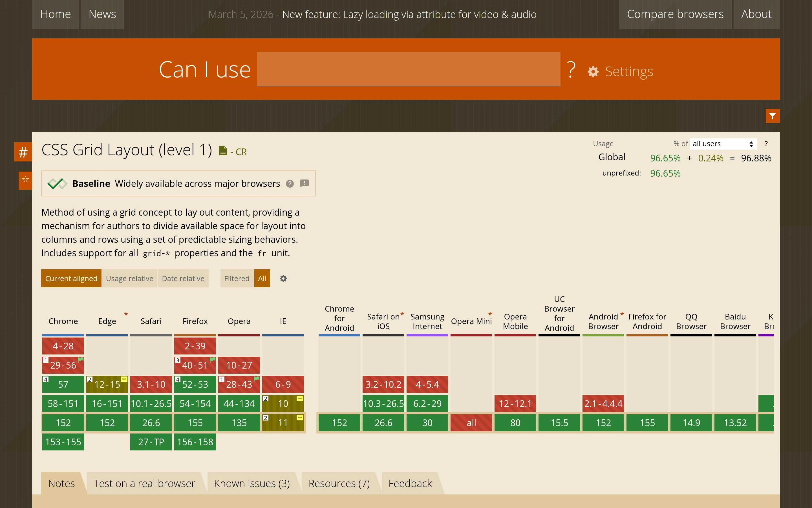Select the Filtered browsers option
812x508 pixels.
(237, 279)
